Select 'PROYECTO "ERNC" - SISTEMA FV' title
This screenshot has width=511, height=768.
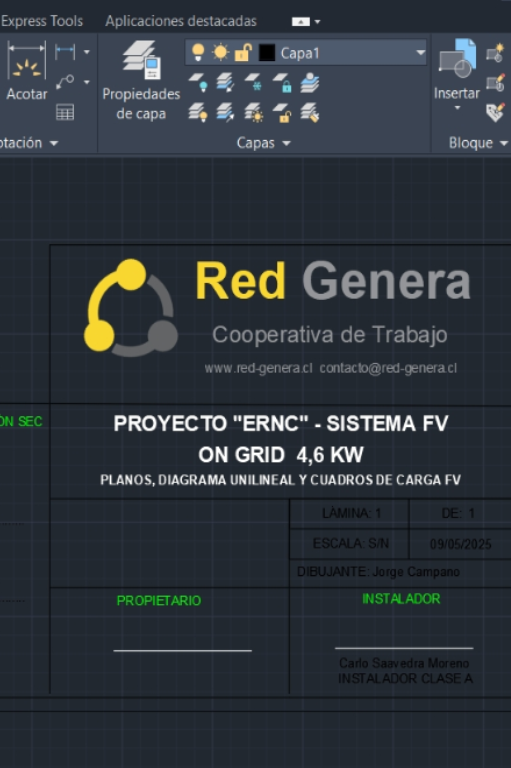click(x=281, y=423)
